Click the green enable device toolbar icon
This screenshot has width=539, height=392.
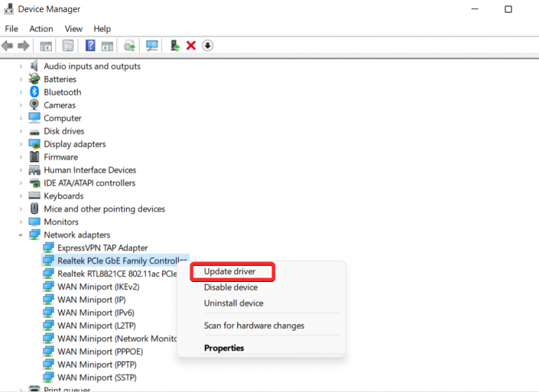(x=175, y=46)
